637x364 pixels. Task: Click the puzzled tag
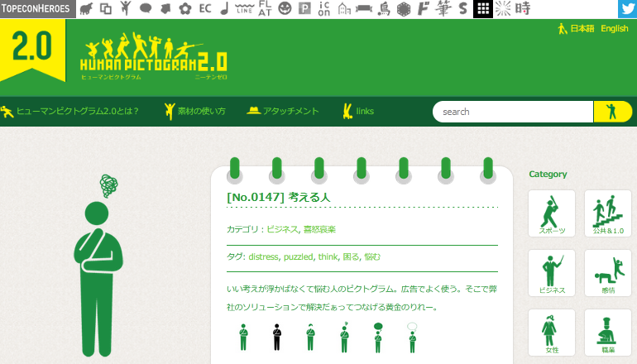pyautogui.click(x=298, y=256)
